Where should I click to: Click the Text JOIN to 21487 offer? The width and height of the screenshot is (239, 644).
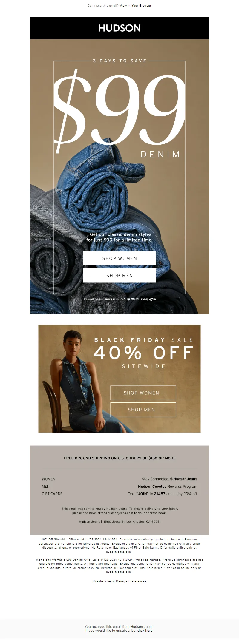163,494
